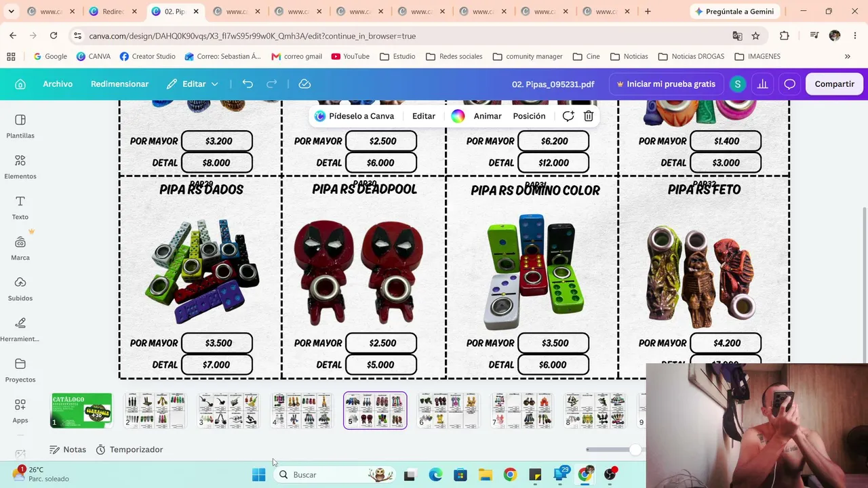Screen dimensions: 868x488
Task: Open the Subidos uploads panel
Action: [x=20, y=289]
